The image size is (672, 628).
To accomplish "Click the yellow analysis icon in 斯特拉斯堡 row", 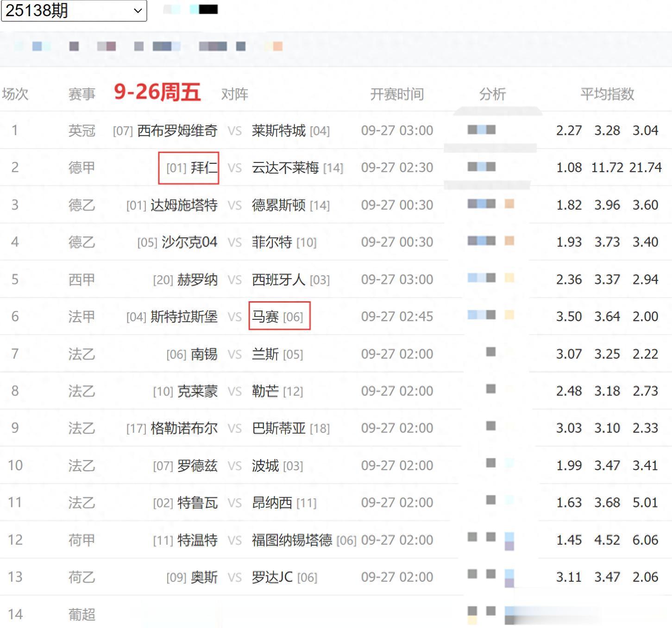I will [509, 315].
